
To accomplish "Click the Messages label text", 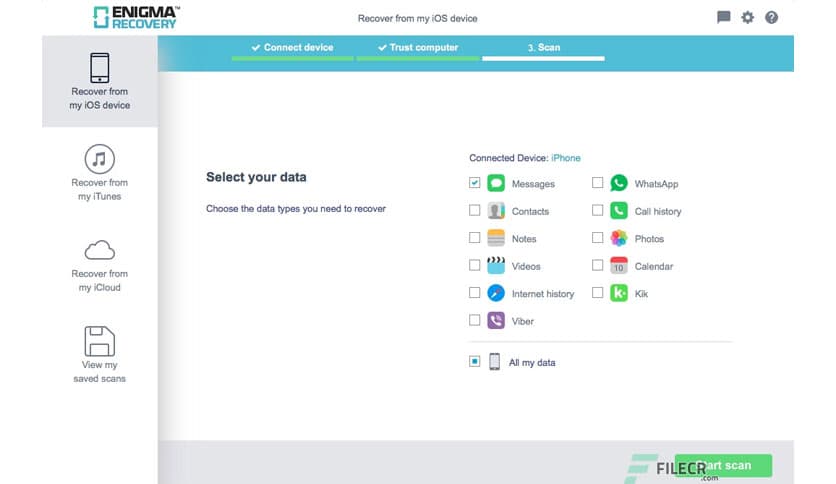I will click(x=533, y=184).
